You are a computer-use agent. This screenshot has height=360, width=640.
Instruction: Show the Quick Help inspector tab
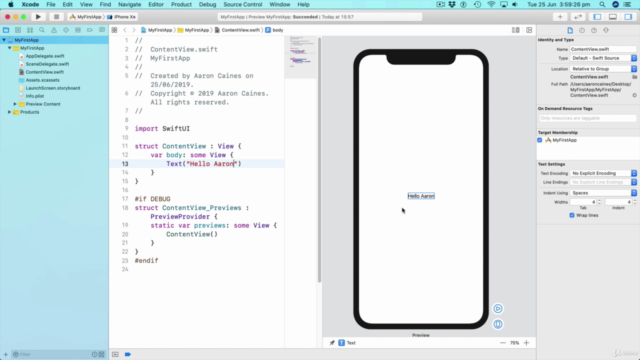pos(594,30)
